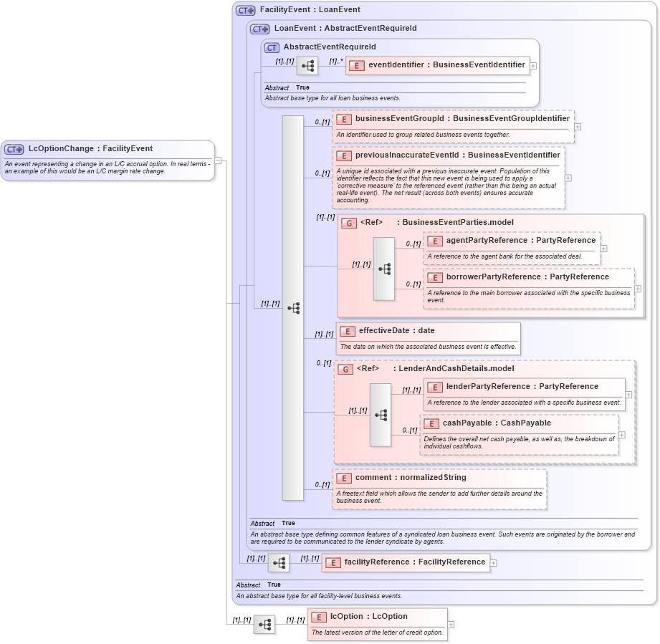
Task: Select the G icon for LenderAndCashDetails.model
Action: [345, 368]
